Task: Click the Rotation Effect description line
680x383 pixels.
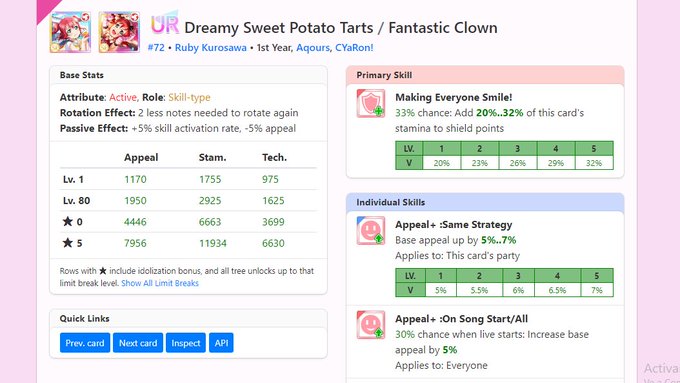Action: click(x=179, y=113)
